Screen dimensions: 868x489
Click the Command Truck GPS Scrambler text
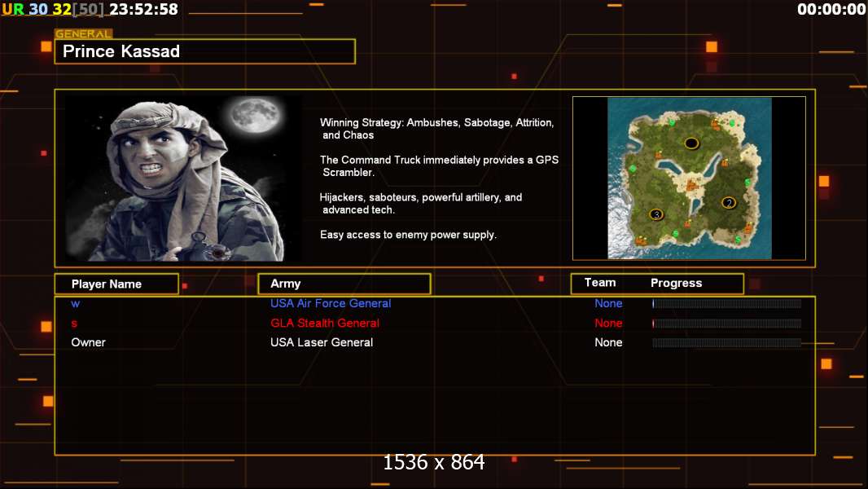click(439, 165)
